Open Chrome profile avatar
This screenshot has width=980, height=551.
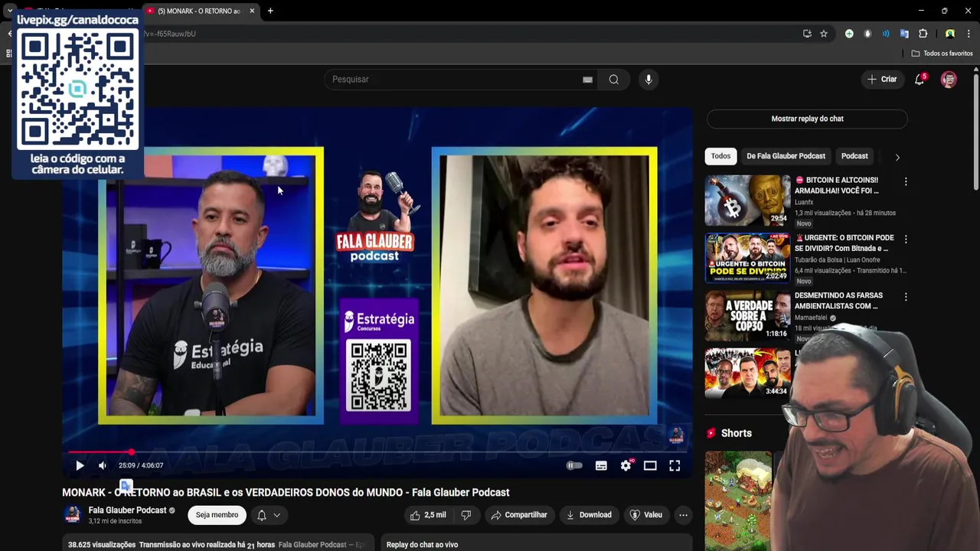tap(950, 34)
